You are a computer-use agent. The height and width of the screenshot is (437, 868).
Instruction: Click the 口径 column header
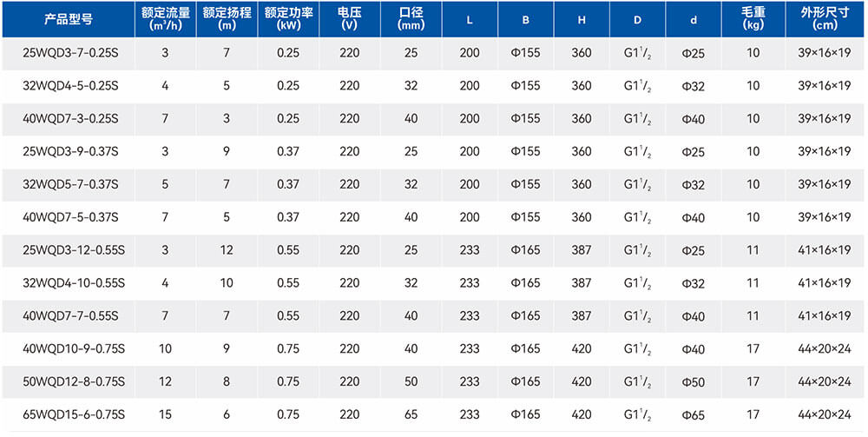click(x=411, y=19)
